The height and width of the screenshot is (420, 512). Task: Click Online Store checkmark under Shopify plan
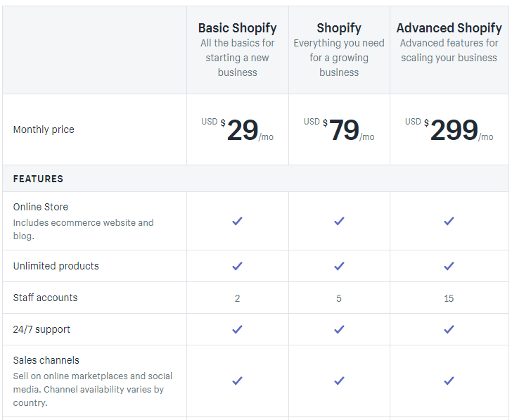point(339,221)
